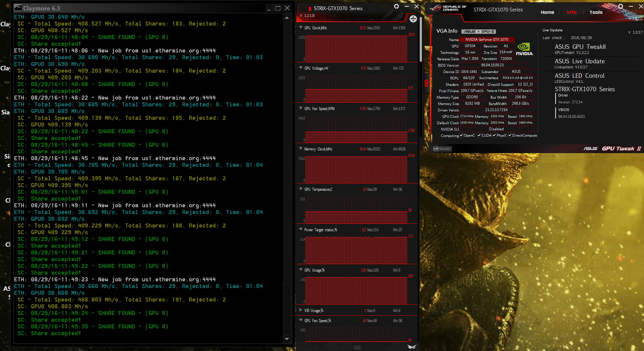The width and height of the screenshot is (644, 351).
Task: Click the red chain-link icon on GPU Tweak edge
Action: 427,83
